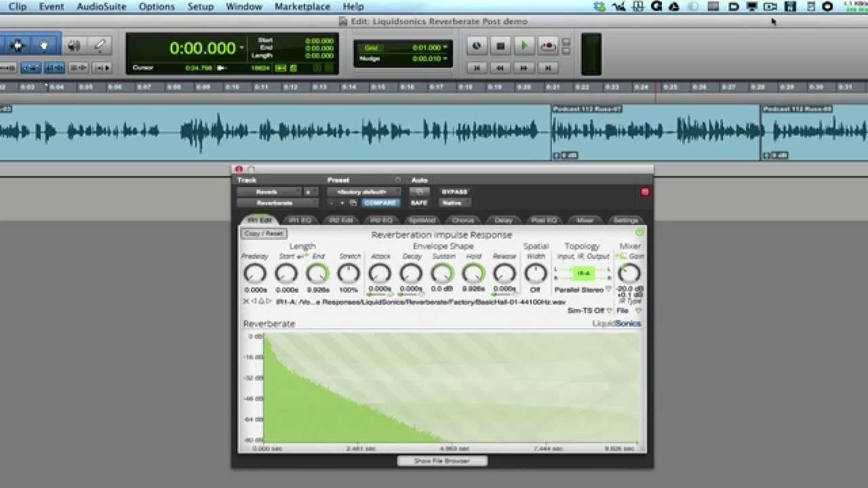Click the Mixer Gain knob

[x=629, y=274]
